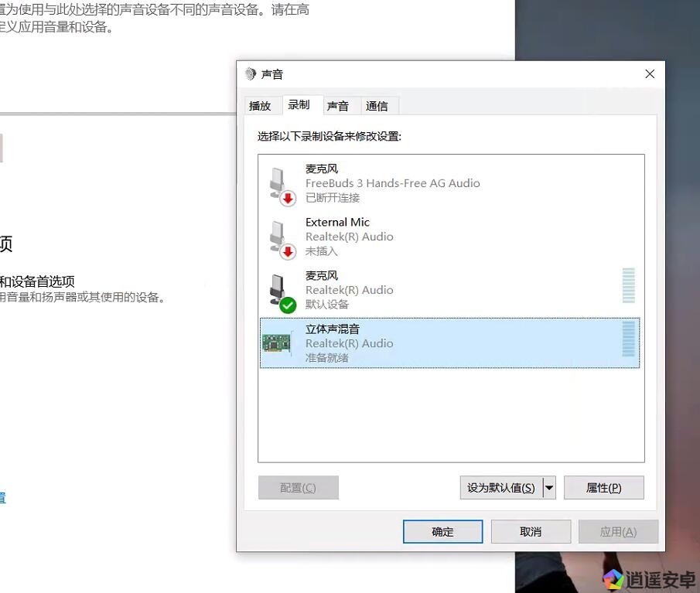
Task: Click the level meter of default 麦克风
Action: click(629, 286)
